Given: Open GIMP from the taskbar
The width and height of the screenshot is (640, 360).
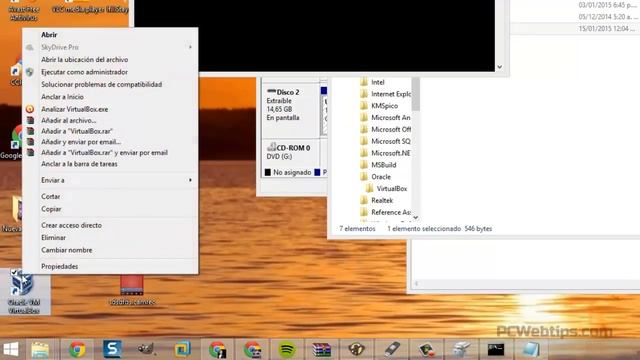Looking at the screenshot, I should (x=146, y=349).
